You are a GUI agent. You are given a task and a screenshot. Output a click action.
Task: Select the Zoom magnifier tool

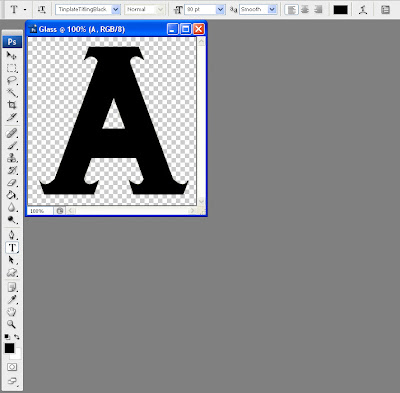click(x=12, y=324)
